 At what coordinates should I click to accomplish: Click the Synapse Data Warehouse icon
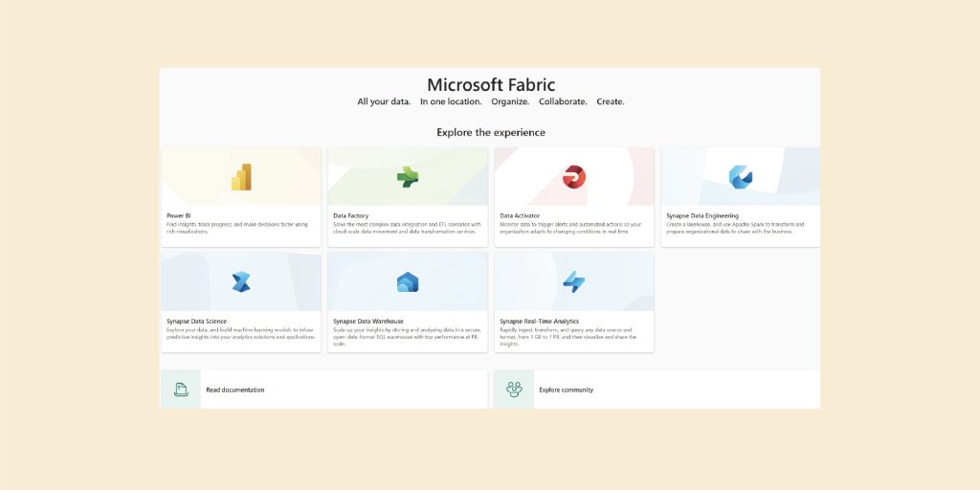click(408, 281)
